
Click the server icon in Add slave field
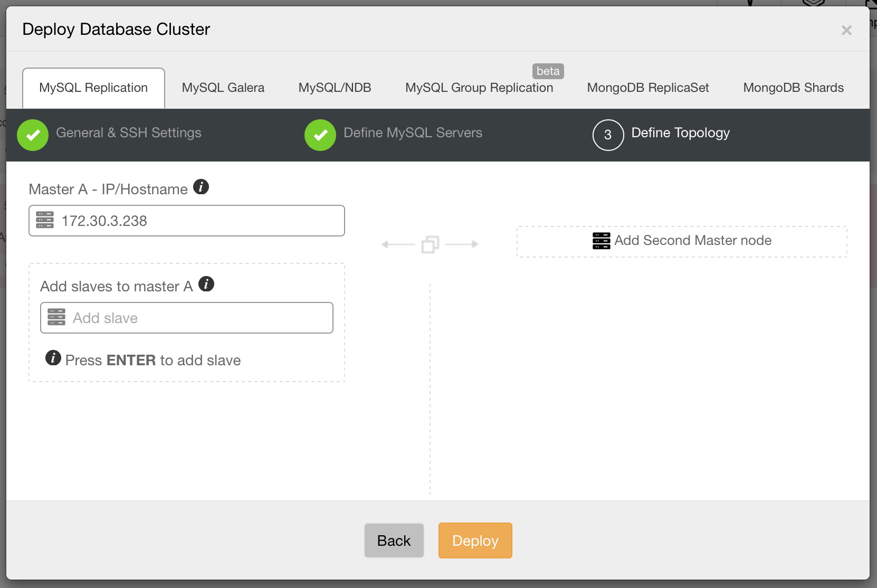click(56, 317)
